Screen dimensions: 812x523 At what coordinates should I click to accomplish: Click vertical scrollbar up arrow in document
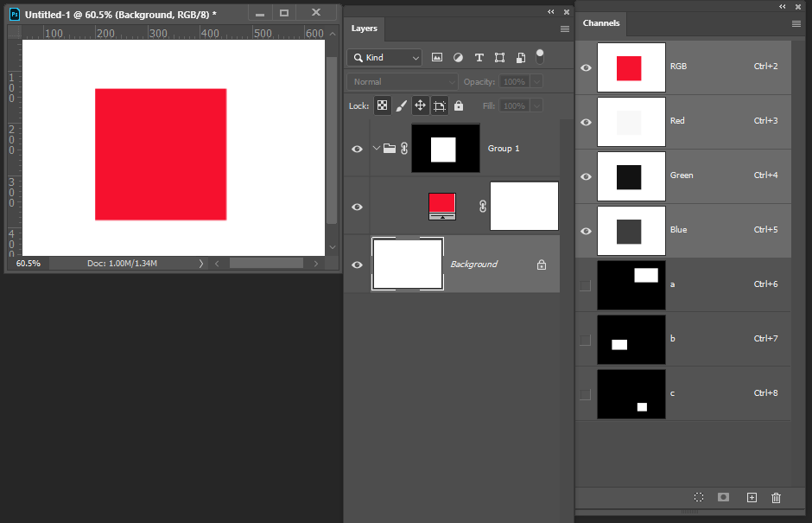[x=333, y=34]
